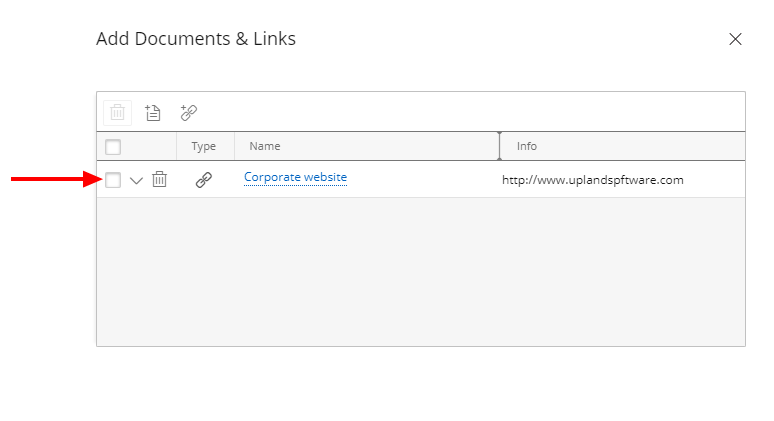Click the Info column header
774x421 pixels.
coord(527,146)
